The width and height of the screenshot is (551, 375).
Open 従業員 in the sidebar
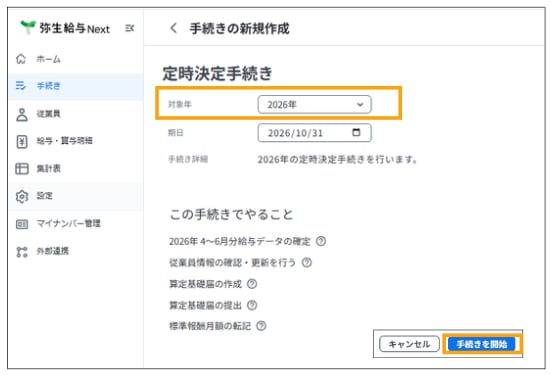tap(75, 114)
